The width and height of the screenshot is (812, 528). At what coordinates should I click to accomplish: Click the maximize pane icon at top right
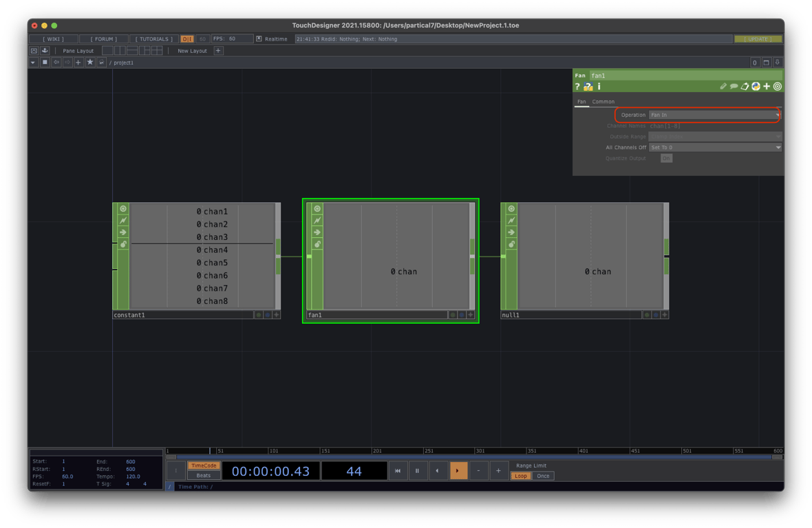click(x=767, y=63)
